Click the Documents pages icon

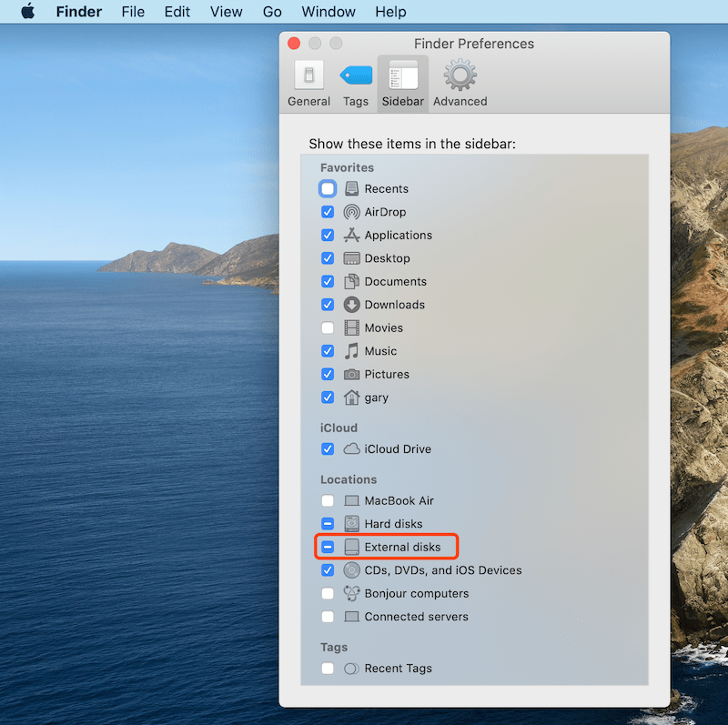[x=351, y=281]
